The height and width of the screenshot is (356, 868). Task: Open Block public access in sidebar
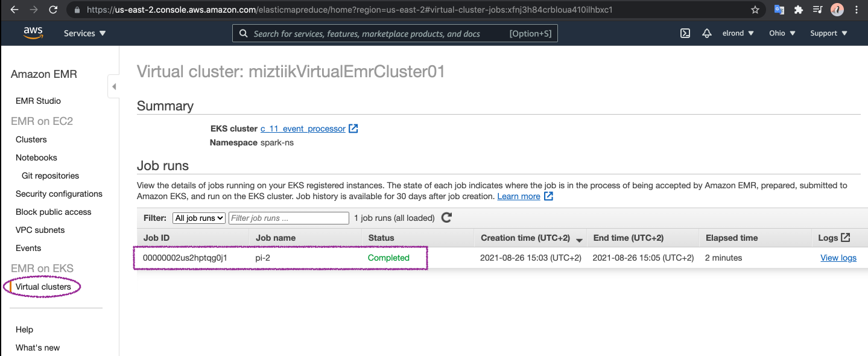pos(54,212)
